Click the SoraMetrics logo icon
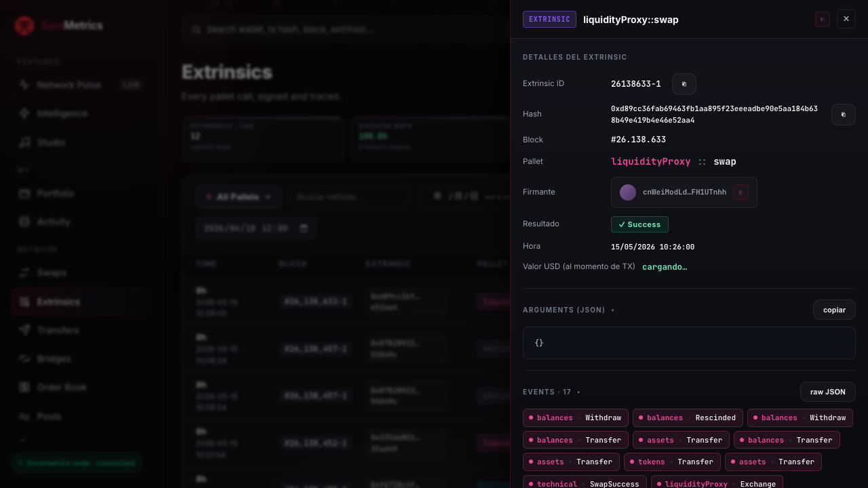 [24, 26]
